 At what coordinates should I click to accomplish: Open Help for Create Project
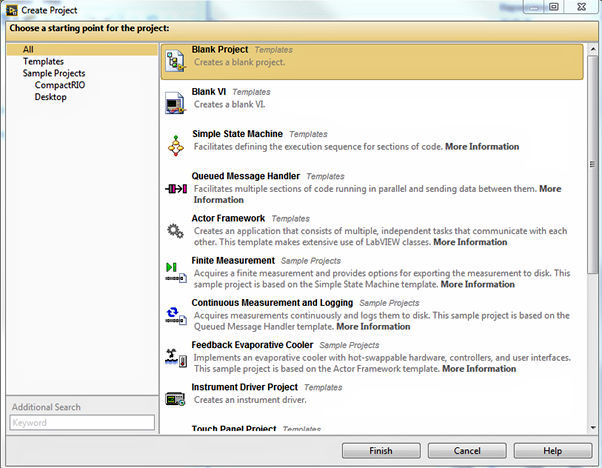coord(552,451)
